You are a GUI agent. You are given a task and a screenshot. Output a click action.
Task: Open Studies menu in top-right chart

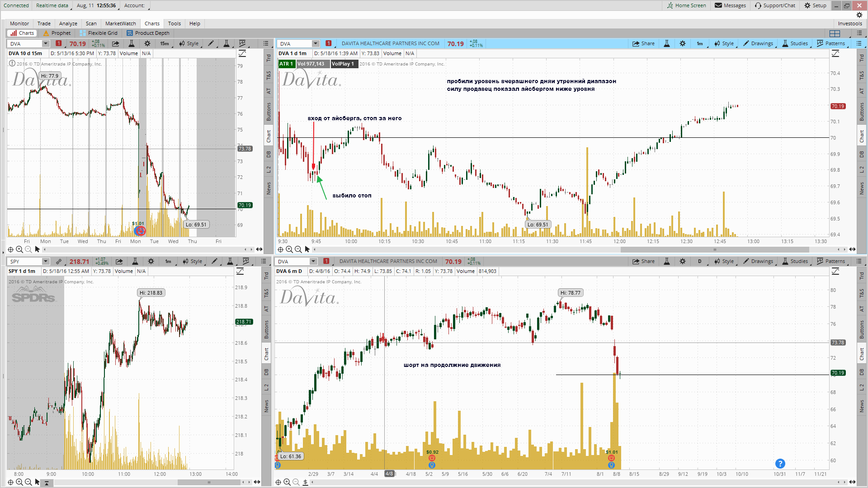coord(795,44)
